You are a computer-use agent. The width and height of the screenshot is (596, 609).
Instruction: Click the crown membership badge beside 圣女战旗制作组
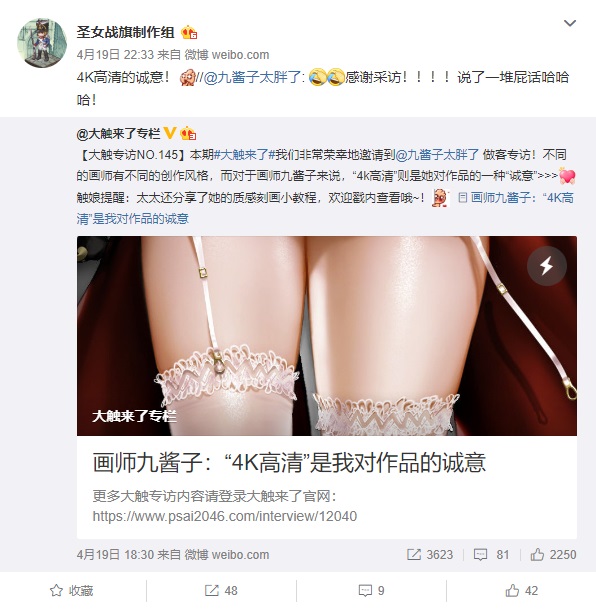(189, 33)
